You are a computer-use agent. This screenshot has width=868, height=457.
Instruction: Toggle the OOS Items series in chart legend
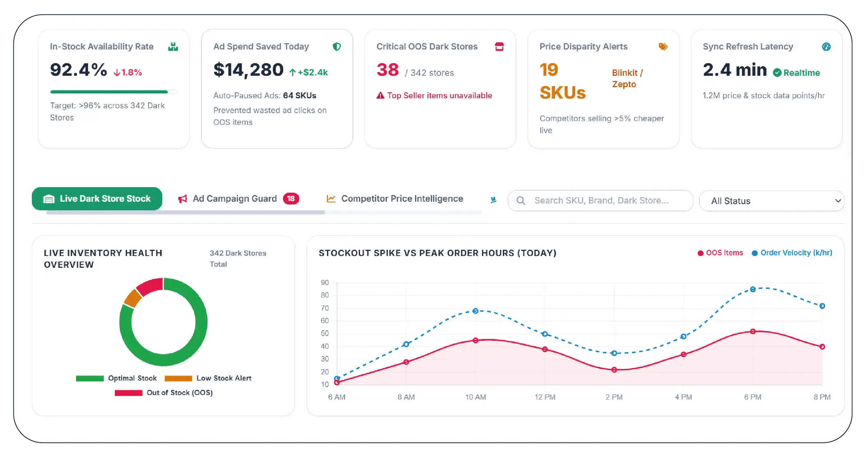[720, 253]
